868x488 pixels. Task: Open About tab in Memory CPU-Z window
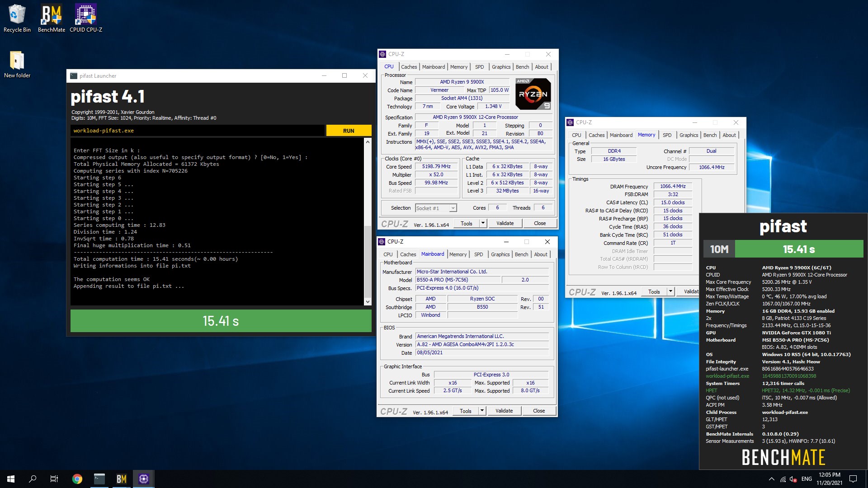click(x=729, y=135)
